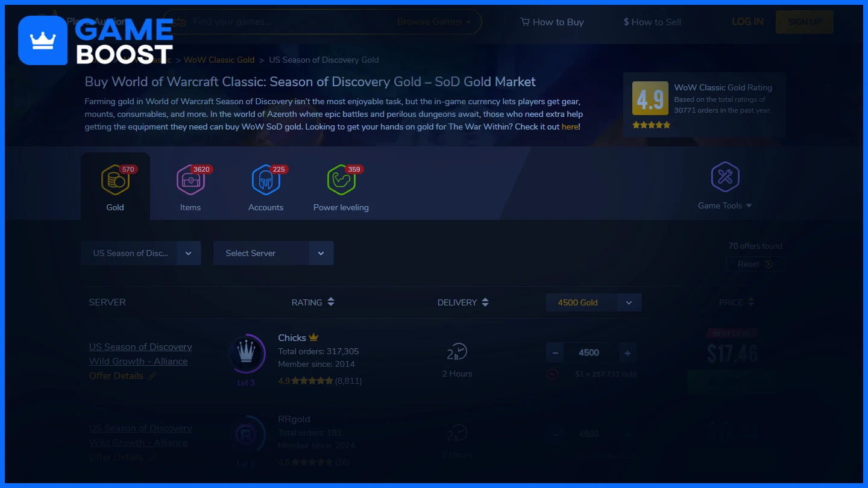Viewport: 868px width, 488px height.
Task: Select the Items chest icon
Action: tap(190, 180)
